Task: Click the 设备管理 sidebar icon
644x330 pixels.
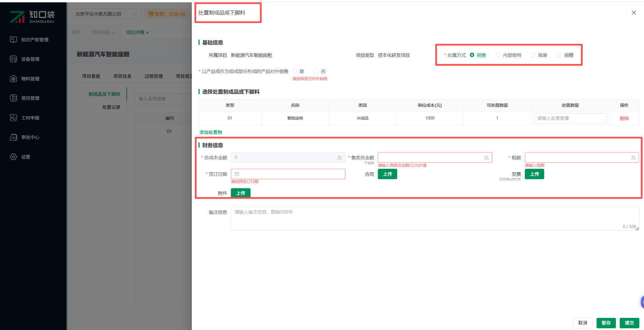Action: [x=13, y=59]
